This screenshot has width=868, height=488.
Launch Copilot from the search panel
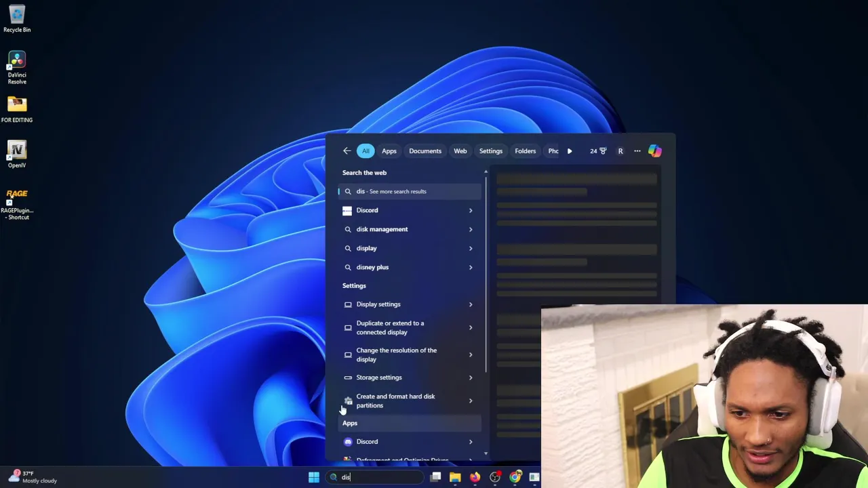(x=655, y=151)
